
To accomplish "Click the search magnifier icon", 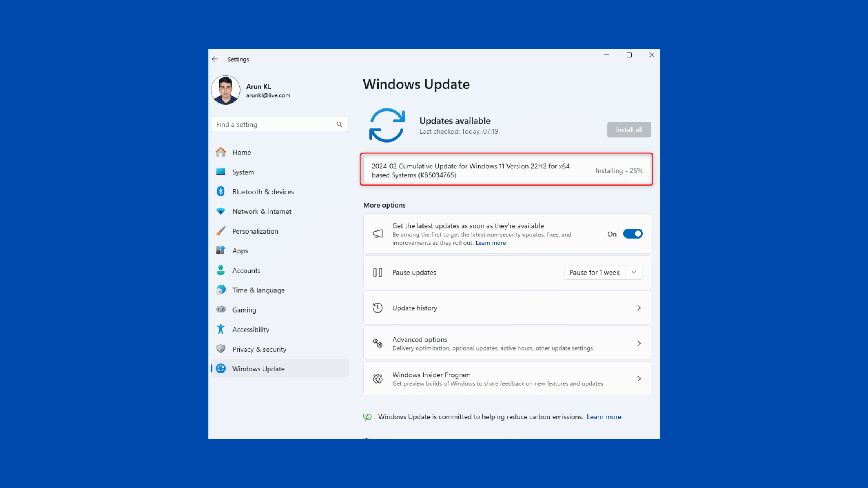I will [339, 124].
